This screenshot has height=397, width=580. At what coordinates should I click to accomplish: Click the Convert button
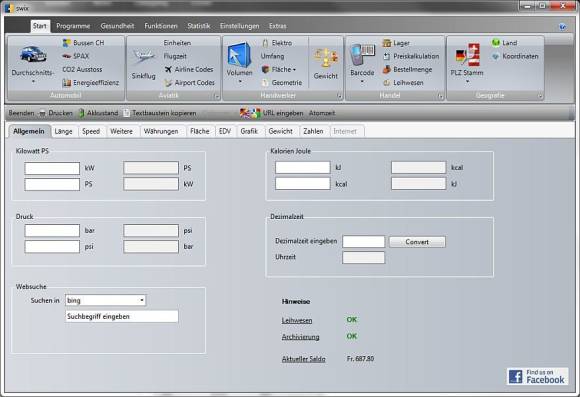pyautogui.click(x=417, y=242)
